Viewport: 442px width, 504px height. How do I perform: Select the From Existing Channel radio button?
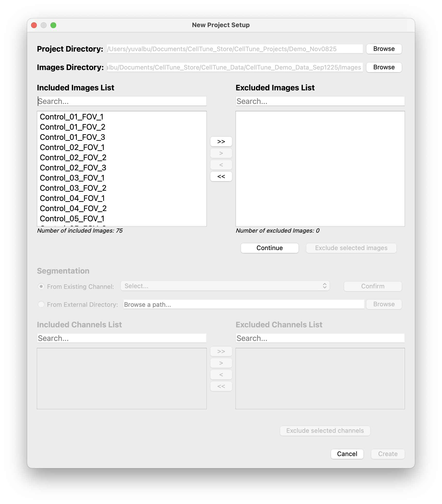pos(41,286)
